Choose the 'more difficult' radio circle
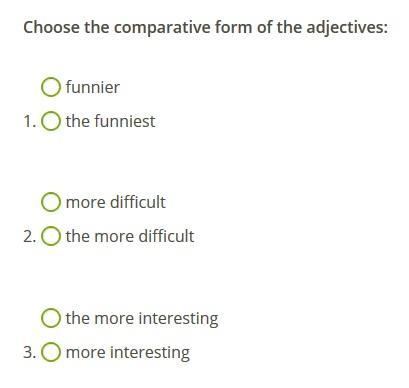 point(51,202)
